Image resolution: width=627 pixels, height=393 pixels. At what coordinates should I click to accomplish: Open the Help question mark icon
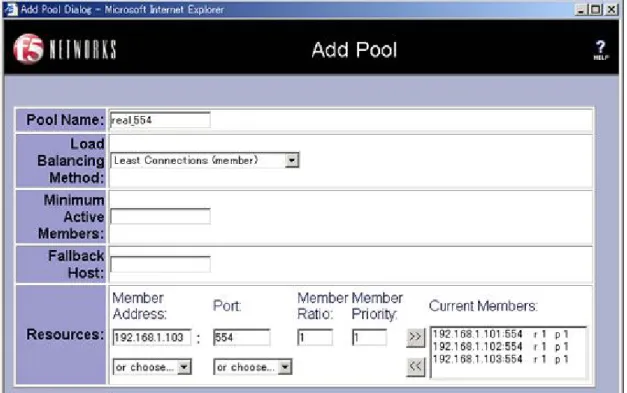[600, 50]
